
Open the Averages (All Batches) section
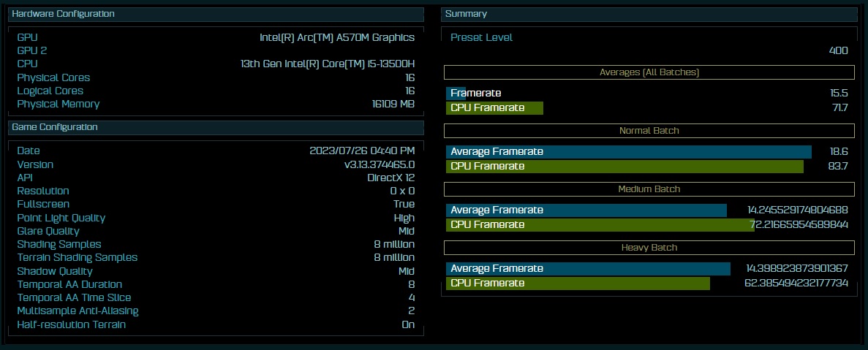click(x=649, y=72)
